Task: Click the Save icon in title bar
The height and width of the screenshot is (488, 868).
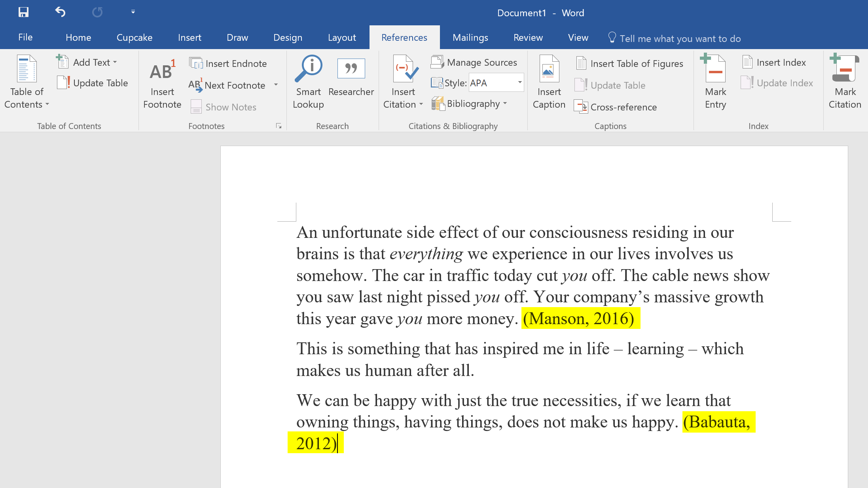Action: 23,12
